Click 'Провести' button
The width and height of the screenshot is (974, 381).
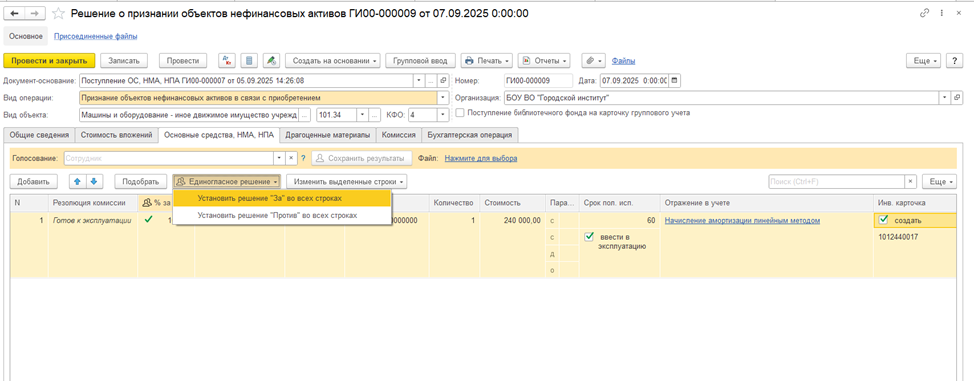(183, 61)
